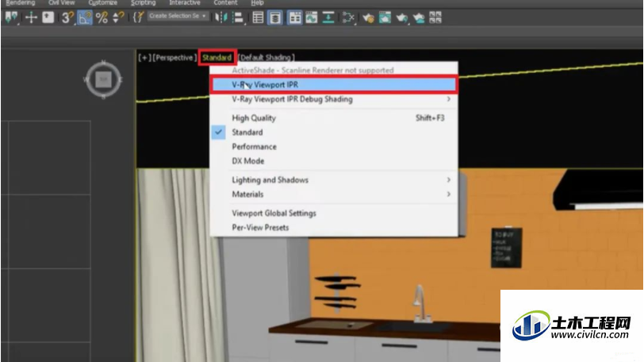Toggle the Ribbon display button

[294, 17]
